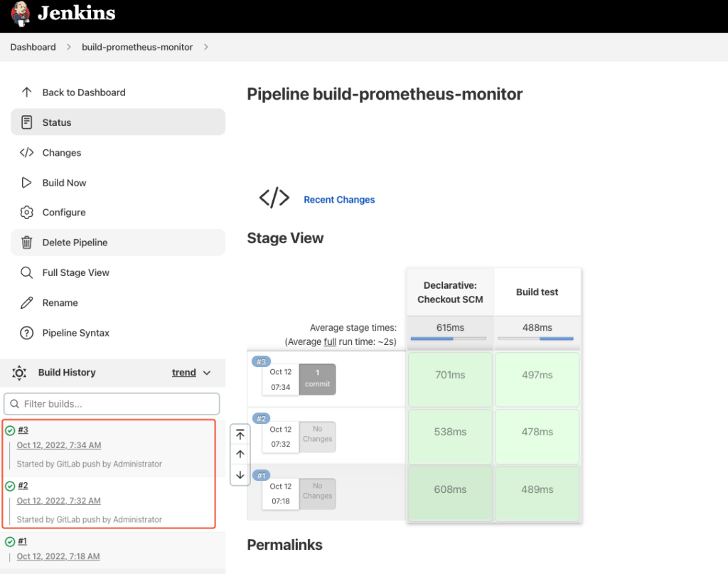Image resolution: width=728 pixels, height=574 pixels.
Task: Select the 497ms stage cell
Action: [537, 379]
